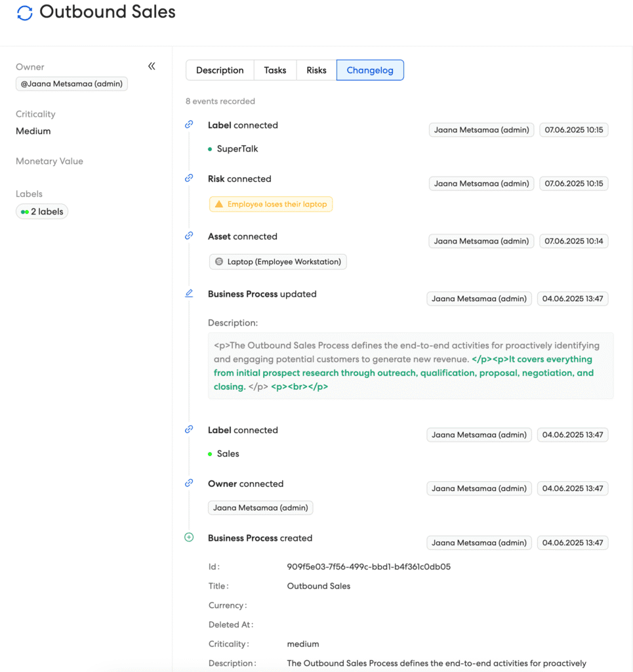Click author chip on Asset connected row
Viewport: 633px width, 672px height.
click(481, 241)
